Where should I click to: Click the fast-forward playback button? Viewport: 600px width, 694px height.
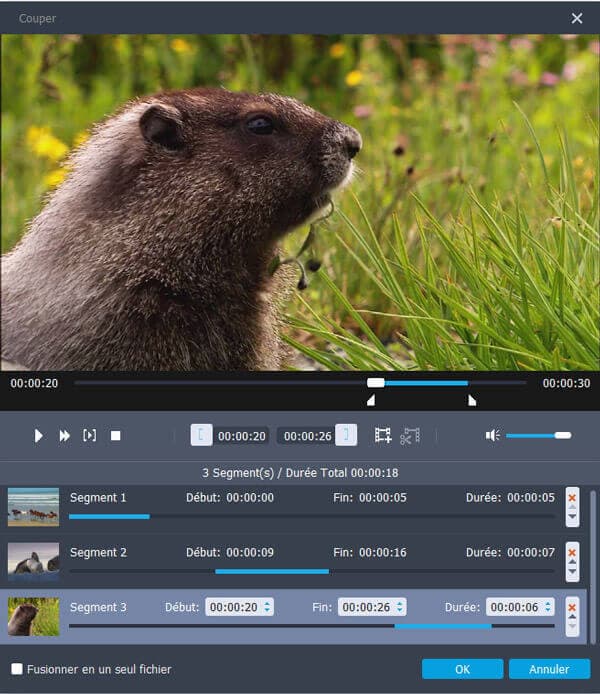(x=65, y=436)
